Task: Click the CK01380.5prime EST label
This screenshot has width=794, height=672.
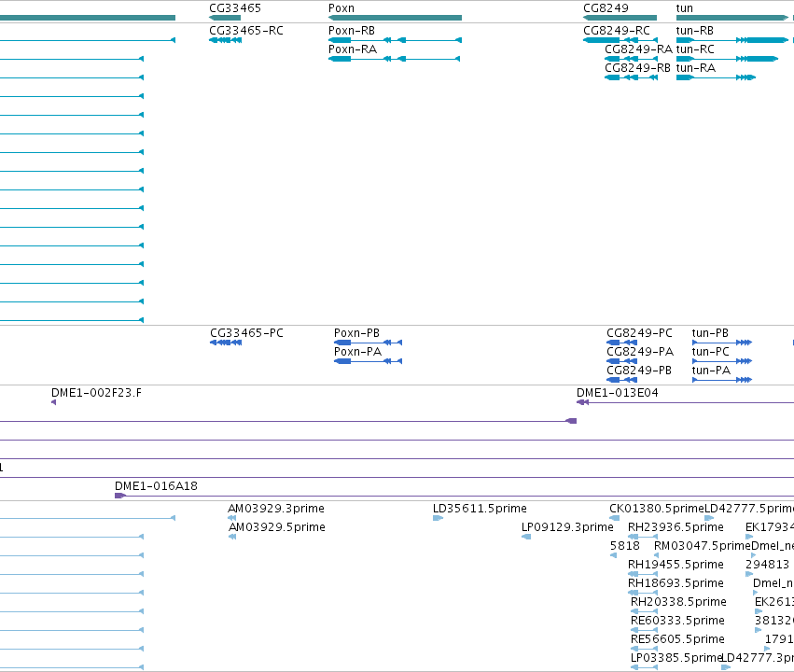Action: point(657,508)
